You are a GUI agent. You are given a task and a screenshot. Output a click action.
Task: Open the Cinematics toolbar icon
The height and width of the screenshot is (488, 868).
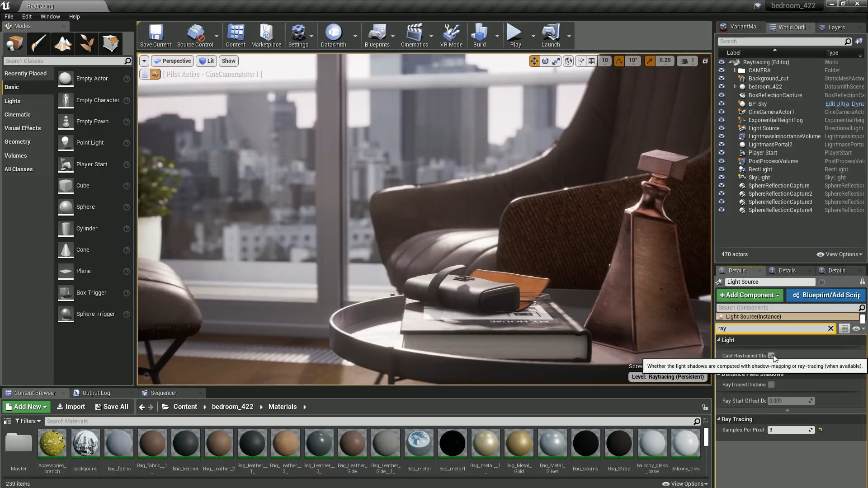(x=414, y=36)
